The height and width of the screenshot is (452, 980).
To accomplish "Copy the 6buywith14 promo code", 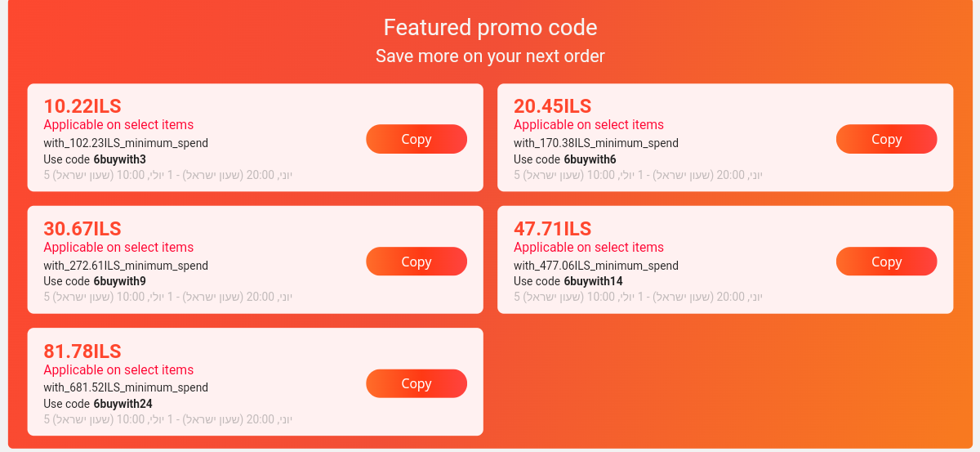I will point(886,262).
